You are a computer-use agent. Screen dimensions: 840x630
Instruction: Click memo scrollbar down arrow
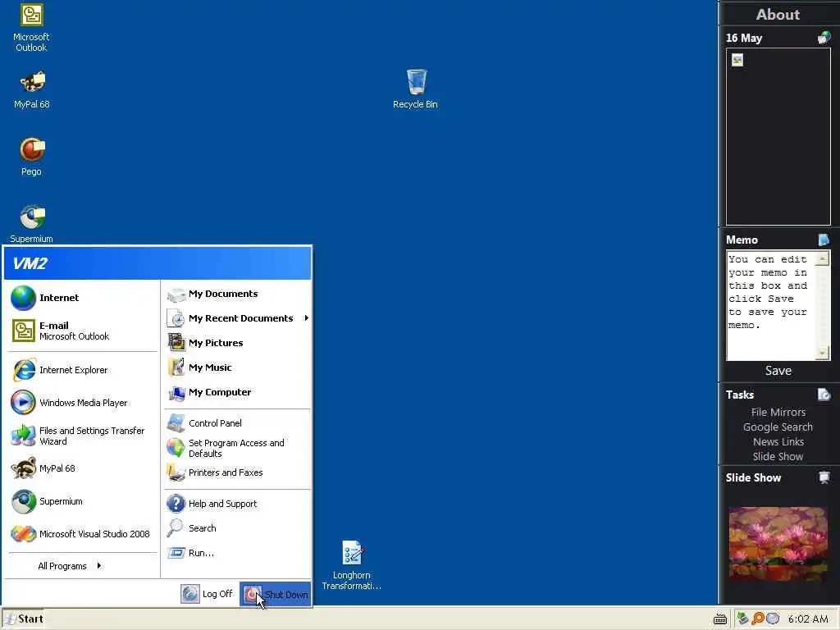click(x=822, y=353)
